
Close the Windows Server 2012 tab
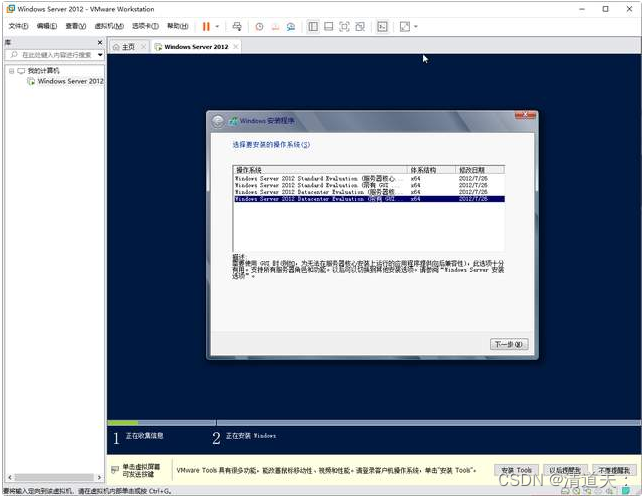236,47
